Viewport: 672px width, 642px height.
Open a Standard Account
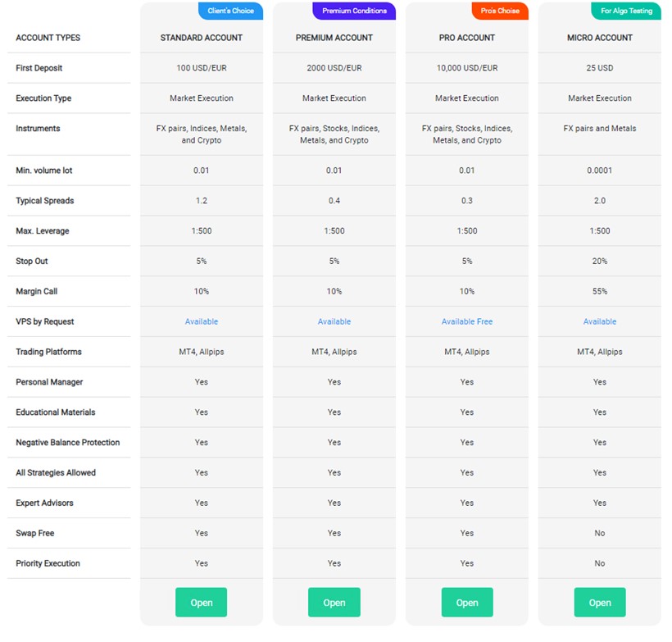click(x=201, y=602)
